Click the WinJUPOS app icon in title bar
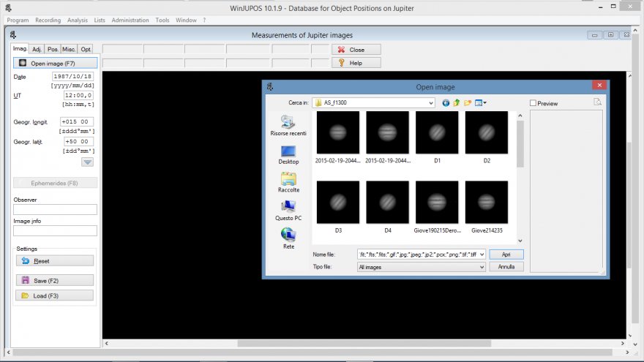Image resolution: width=644 pixels, height=362 pixels. coord(8,8)
